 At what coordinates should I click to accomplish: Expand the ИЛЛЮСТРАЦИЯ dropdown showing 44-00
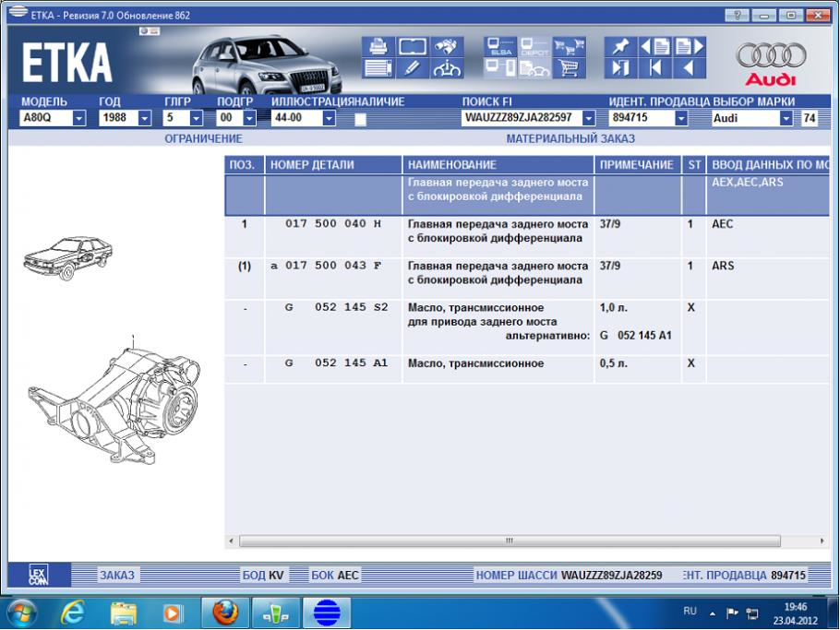[330, 118]
